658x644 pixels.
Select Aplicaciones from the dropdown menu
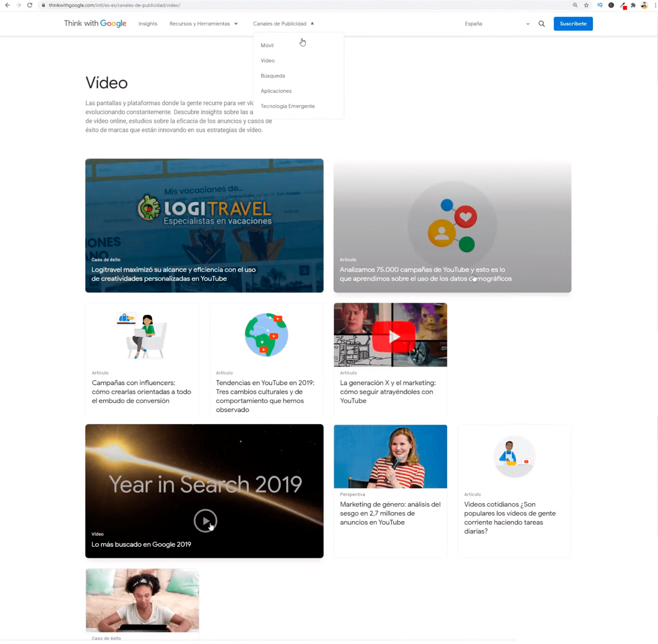coord(276,91)
